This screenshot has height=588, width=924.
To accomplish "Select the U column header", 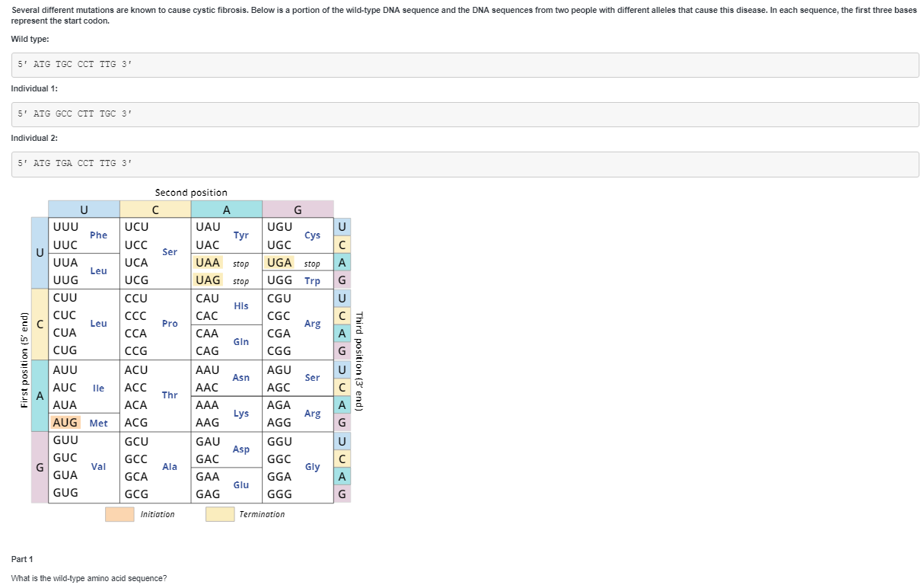I will coord(84,209).
